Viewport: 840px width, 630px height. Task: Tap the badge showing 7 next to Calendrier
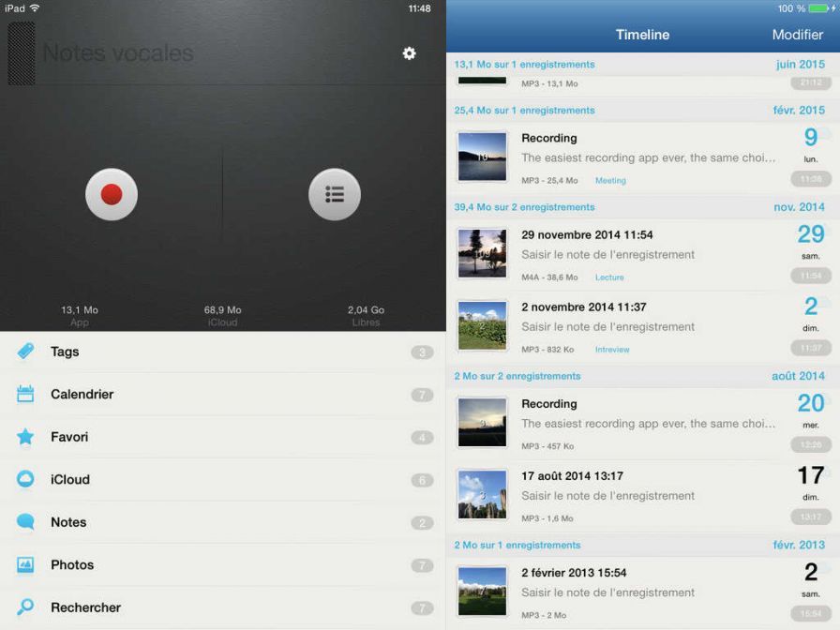coord(424,394)
